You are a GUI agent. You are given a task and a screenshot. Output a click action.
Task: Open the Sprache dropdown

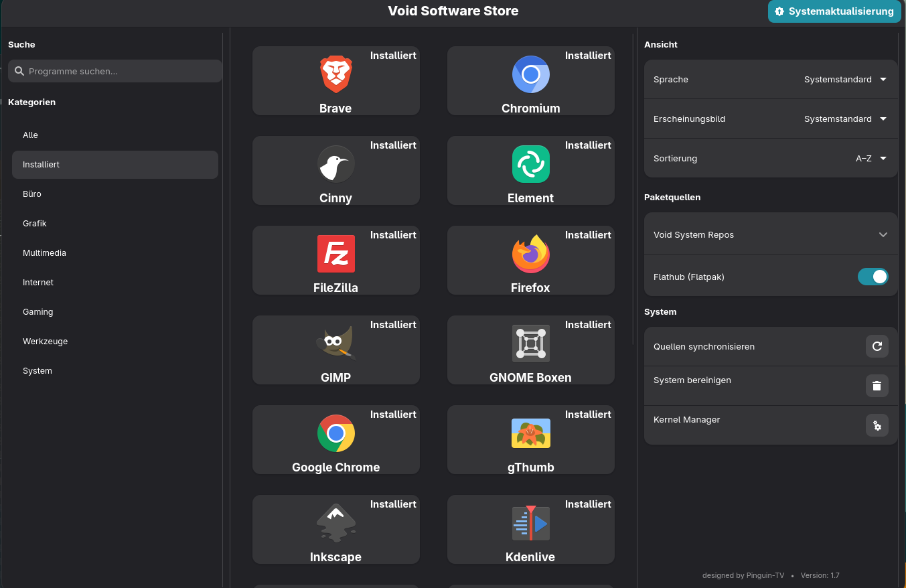845,79
